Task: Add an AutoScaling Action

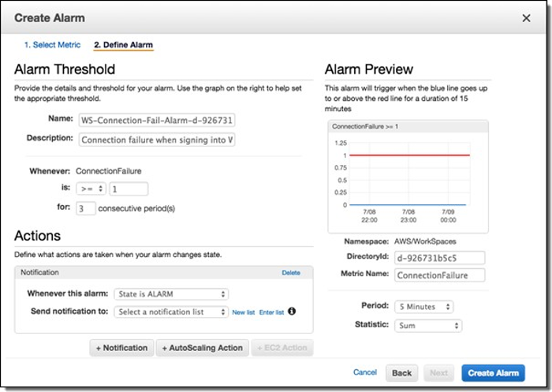Action: 203,348
